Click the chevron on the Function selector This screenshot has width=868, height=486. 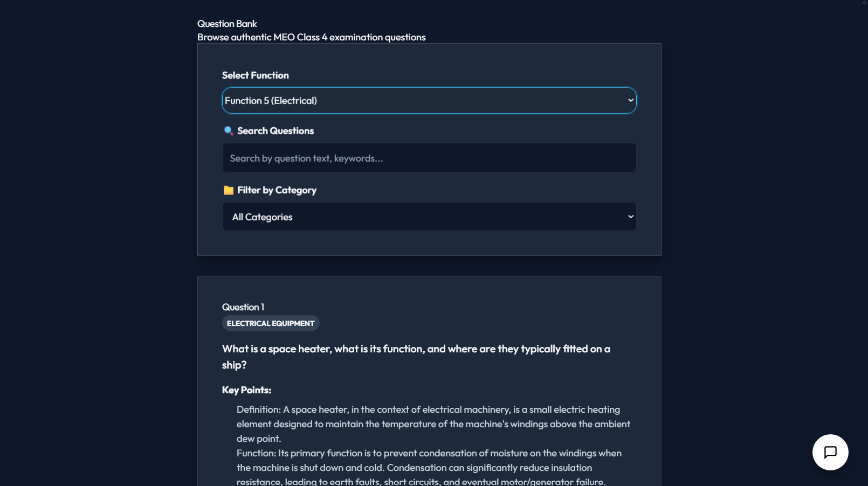tap(630, 100)
